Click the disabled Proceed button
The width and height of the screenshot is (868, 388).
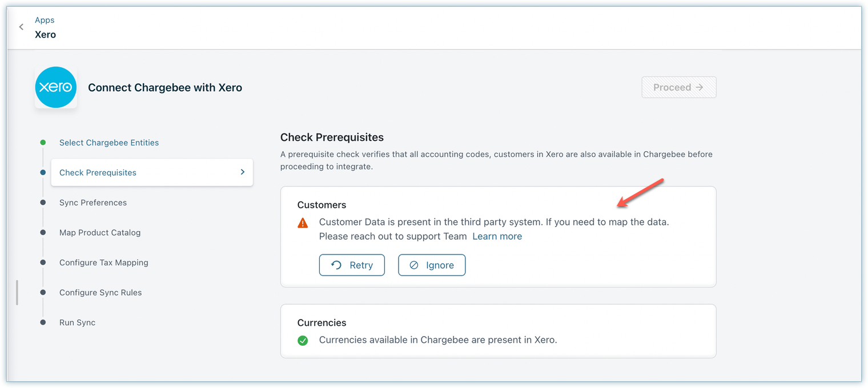678,87
